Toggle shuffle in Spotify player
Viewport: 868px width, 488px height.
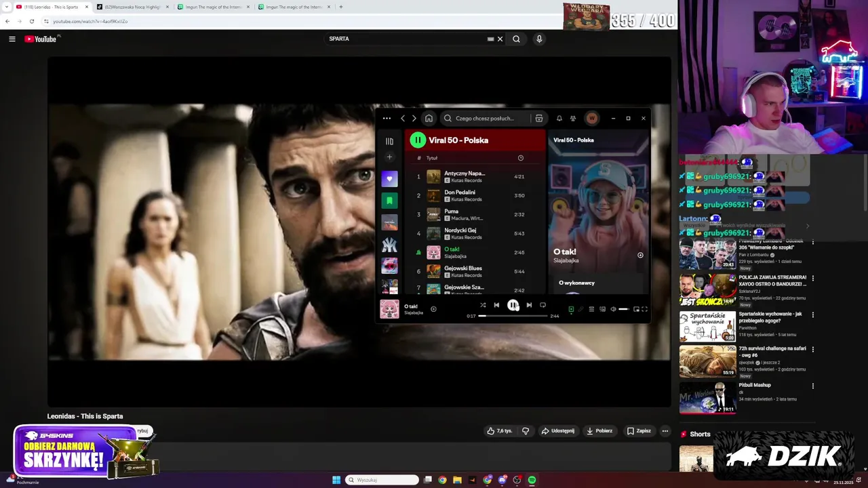(483, 305)
